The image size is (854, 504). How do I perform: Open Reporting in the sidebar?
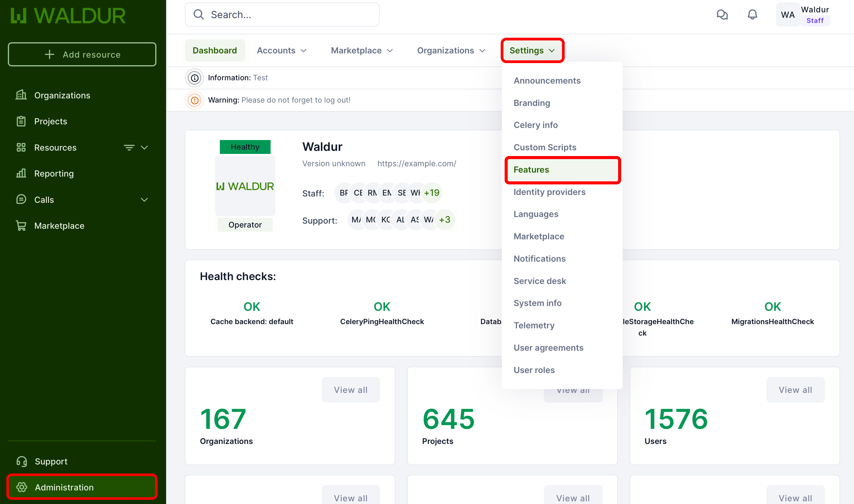(x=54, y=174)
